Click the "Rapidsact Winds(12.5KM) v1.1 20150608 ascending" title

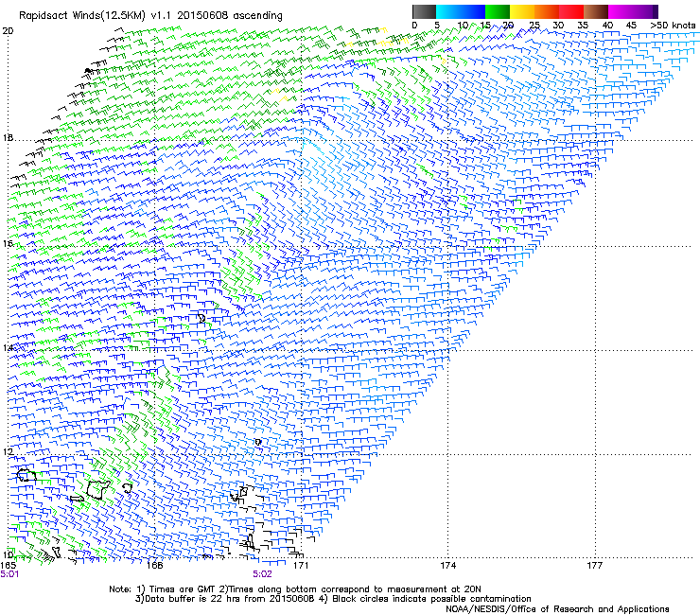click(150, 16)
